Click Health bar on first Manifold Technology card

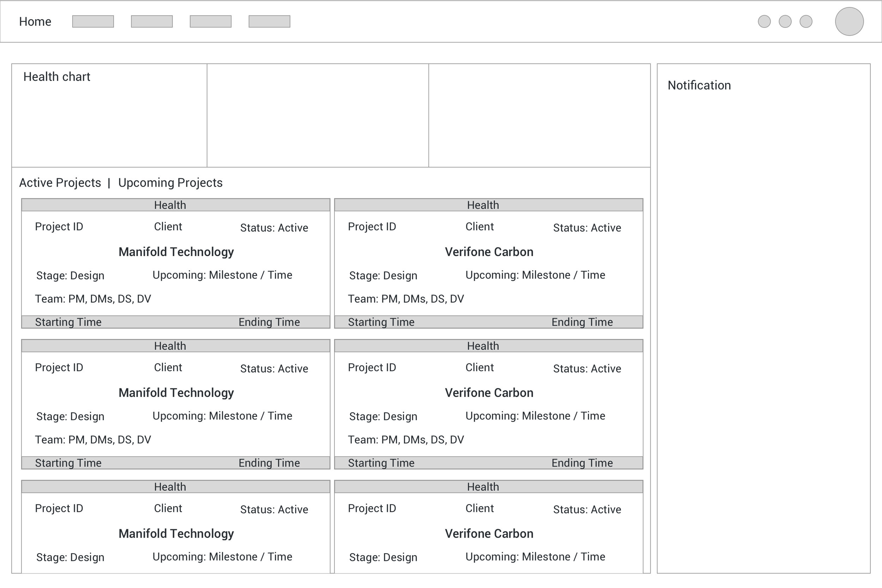pyautogui.click(x=176, y=205)
